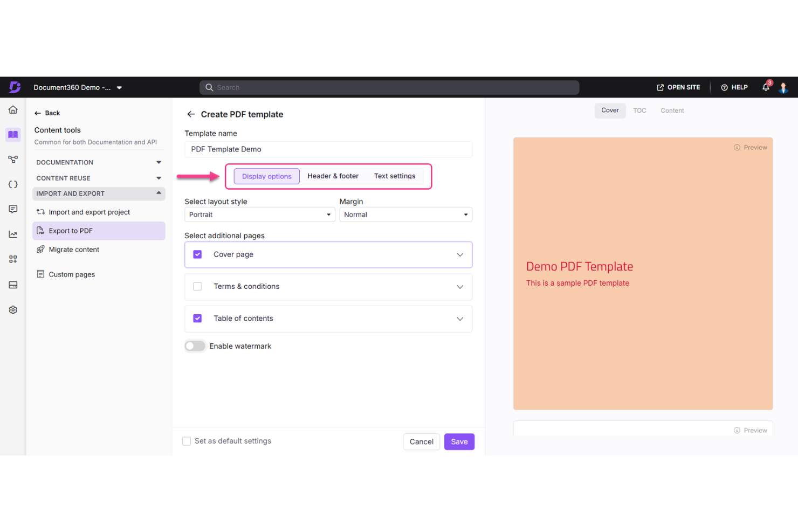Toggle Enable watermark switch
Viewport: 798px width, 532px height.
(195, 346)
